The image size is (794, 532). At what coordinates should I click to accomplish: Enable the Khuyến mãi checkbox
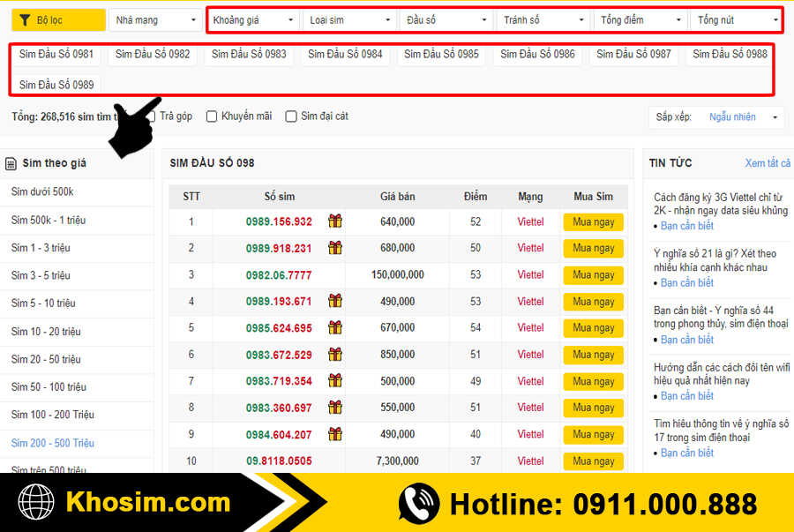(212, 116)
